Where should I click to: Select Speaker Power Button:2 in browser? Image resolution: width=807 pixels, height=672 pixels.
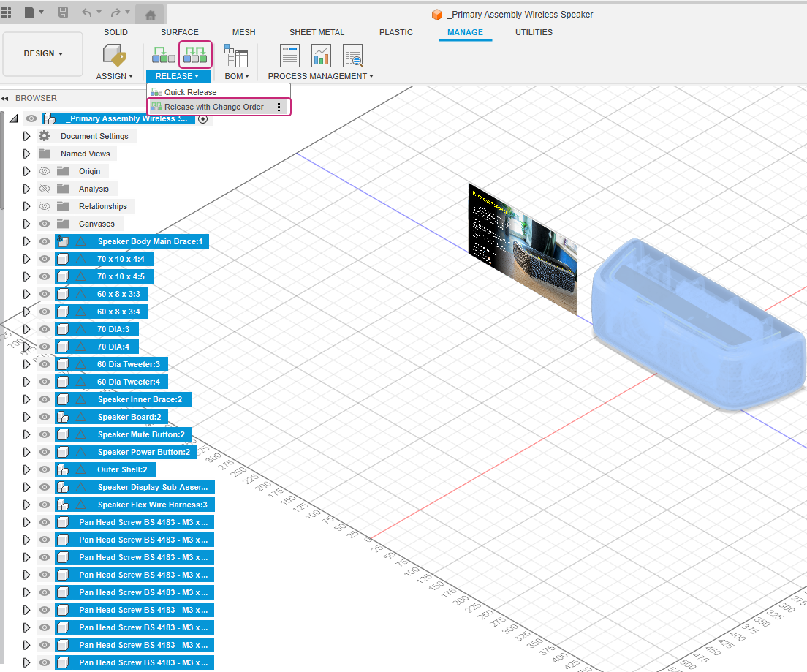pos(144,452)
